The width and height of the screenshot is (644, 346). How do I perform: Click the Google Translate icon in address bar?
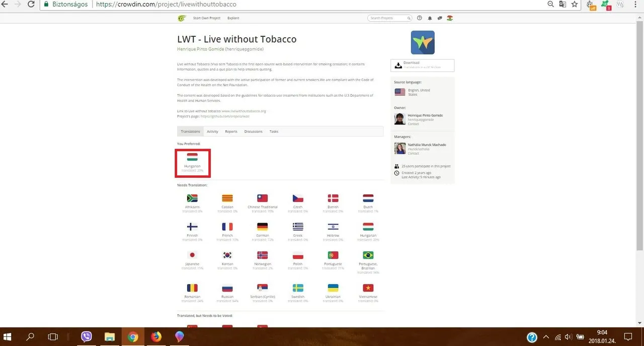[x=562, y=5]
